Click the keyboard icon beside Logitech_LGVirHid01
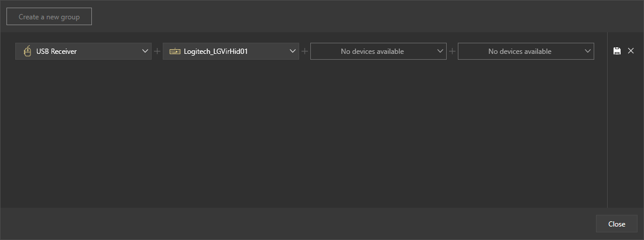Viewport: 644px width, 240px height. [174, 52]
